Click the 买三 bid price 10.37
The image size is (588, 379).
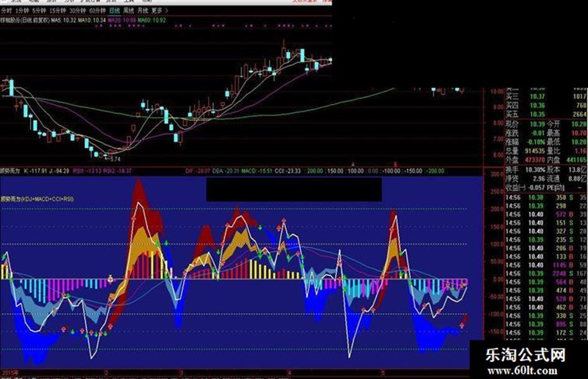point(538,97)
